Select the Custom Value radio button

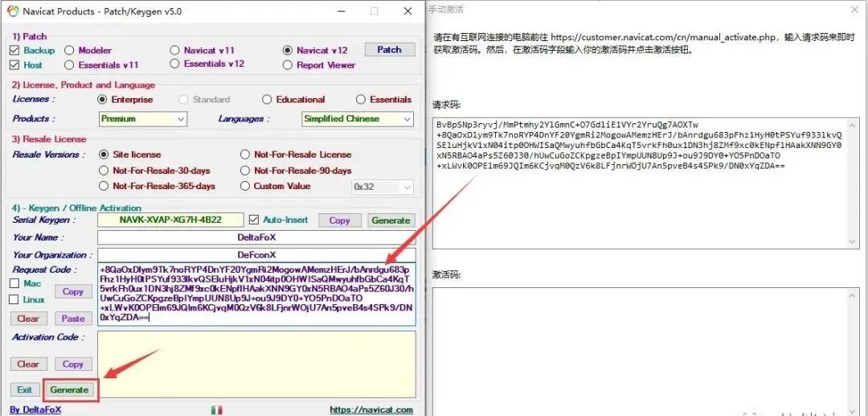(x=245, y=186)
